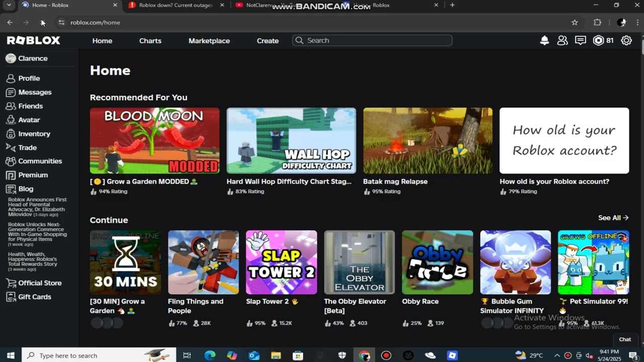Click the Clarence avatar picture
644x362 pixels.
click(11, 58)
